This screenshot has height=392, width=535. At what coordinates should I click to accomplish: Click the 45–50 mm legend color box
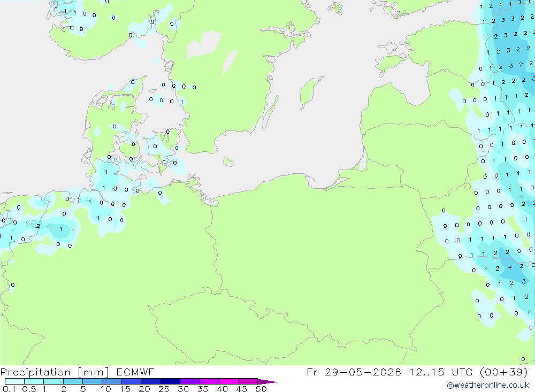248,381
